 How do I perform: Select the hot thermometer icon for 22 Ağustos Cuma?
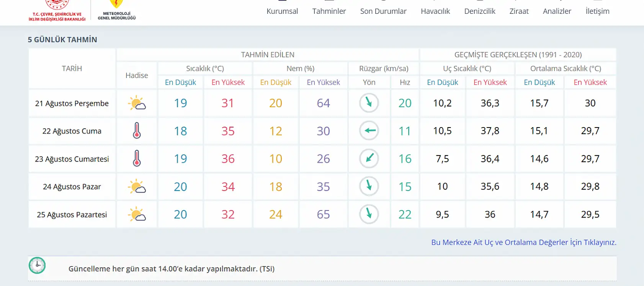point(137,131)
